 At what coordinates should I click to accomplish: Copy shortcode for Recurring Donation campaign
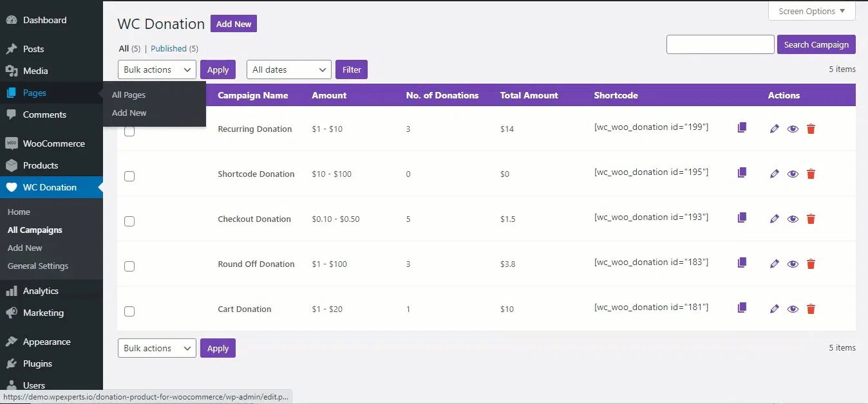pos(742,127)
